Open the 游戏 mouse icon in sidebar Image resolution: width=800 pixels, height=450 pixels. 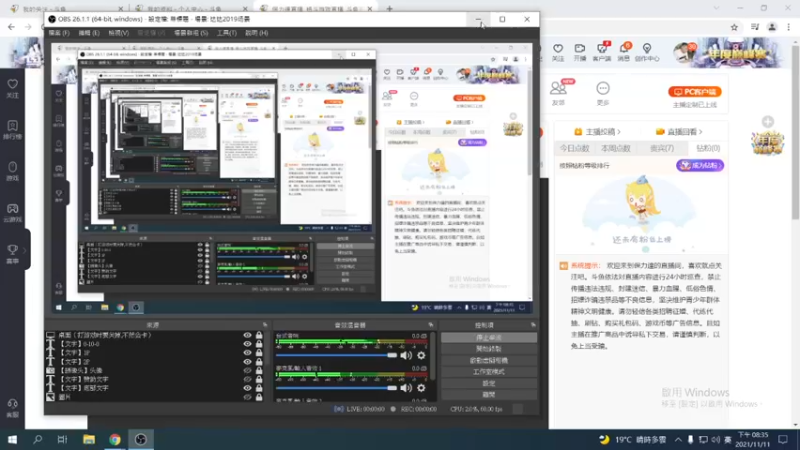coord(12,167)
